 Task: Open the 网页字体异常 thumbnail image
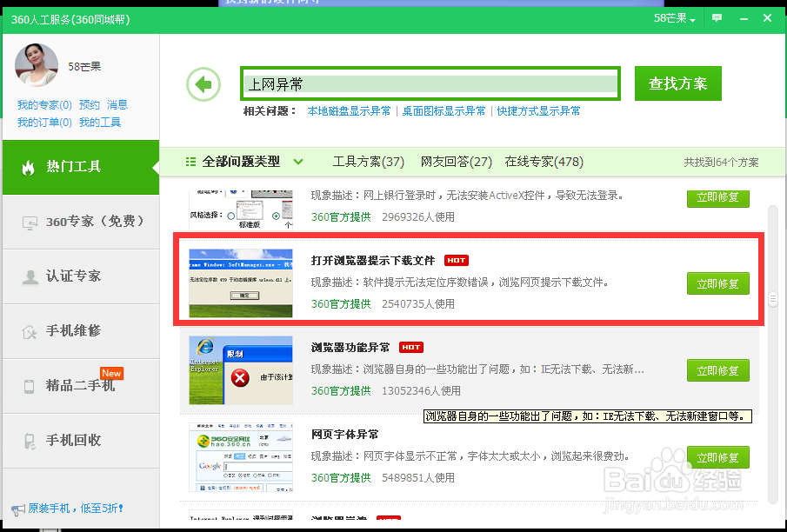(241, 456)
